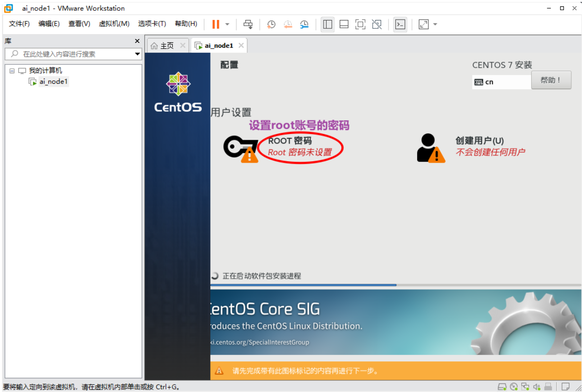Toggle the thumbnail bar view
The image size is (582, 392).
(x=344, y=24)
